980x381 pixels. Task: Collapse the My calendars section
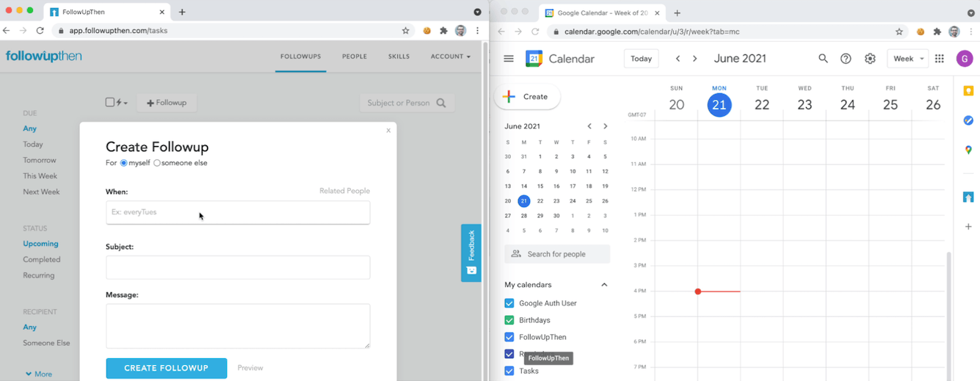[604, 285]
